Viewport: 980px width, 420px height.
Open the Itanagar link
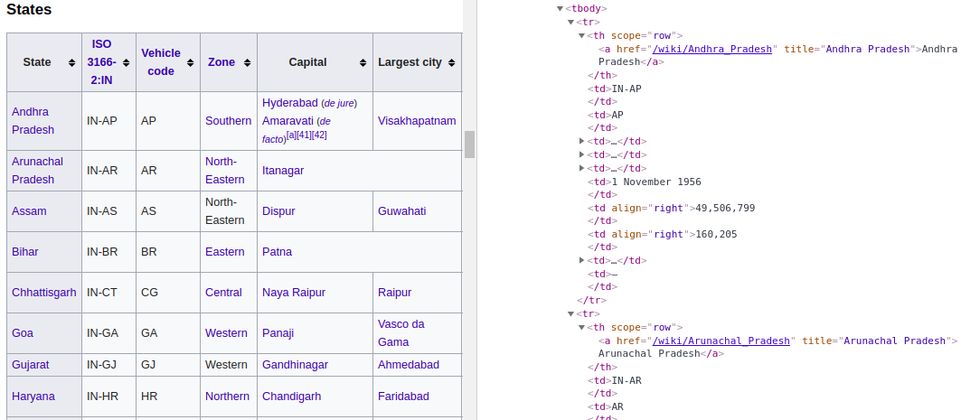pos(283,171)
